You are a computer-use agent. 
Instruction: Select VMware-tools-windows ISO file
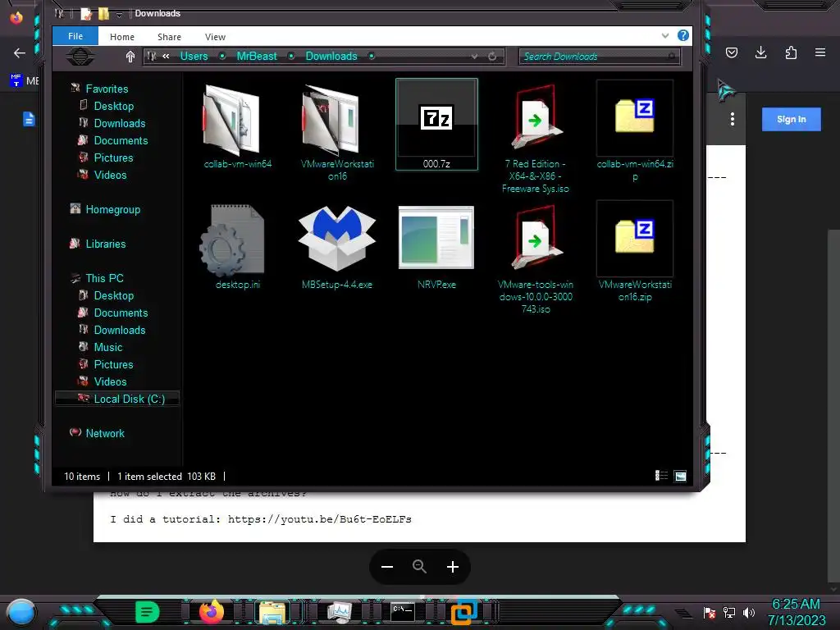(535, 258)
